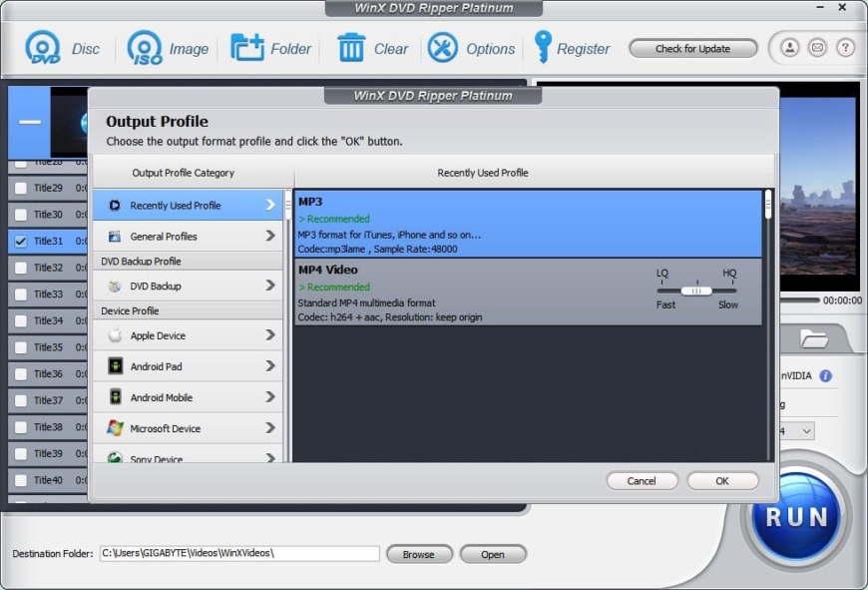Click the Check for Update button
868x590 pixels.
point(692,48)
